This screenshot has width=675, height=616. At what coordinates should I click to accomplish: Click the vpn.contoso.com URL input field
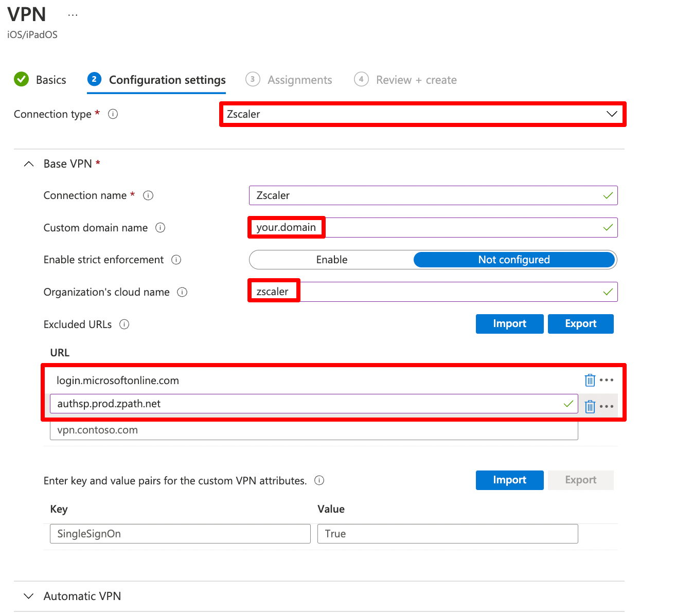point(314,430)
